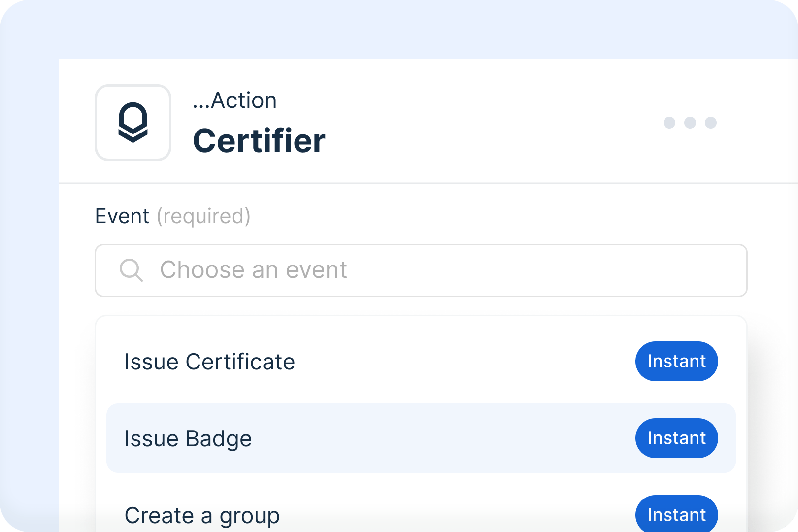
Task: Click Instant badge next to Issue Certificate
Action: click(x=676, y=361)
